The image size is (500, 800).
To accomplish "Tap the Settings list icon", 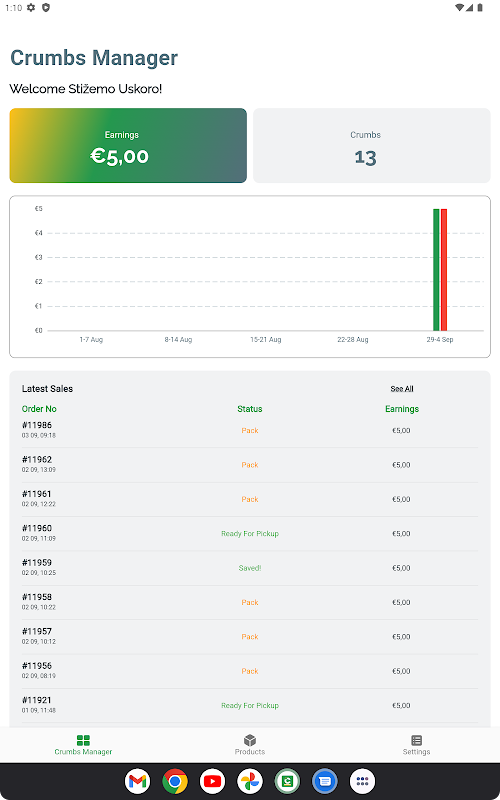I will (416, 740).
